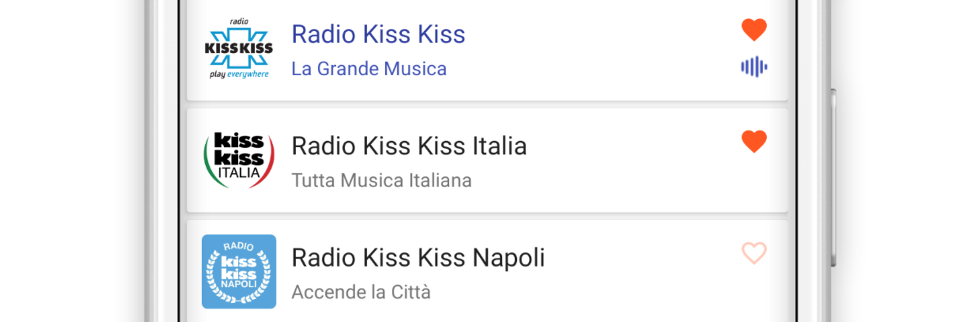The width and height of the screenshot is (980, 322).
Task: Tap the now-playing sound wave icon
Action: tap(754, 67)
